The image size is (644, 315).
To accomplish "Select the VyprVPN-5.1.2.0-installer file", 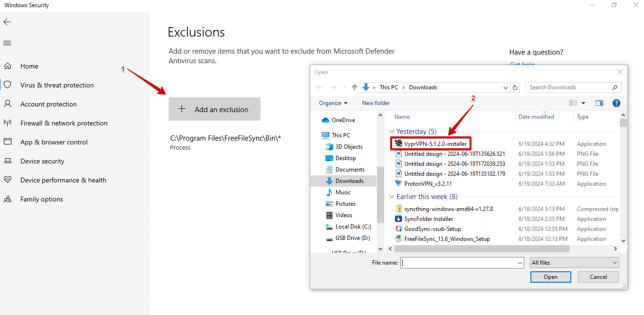I will click(431, 143).
